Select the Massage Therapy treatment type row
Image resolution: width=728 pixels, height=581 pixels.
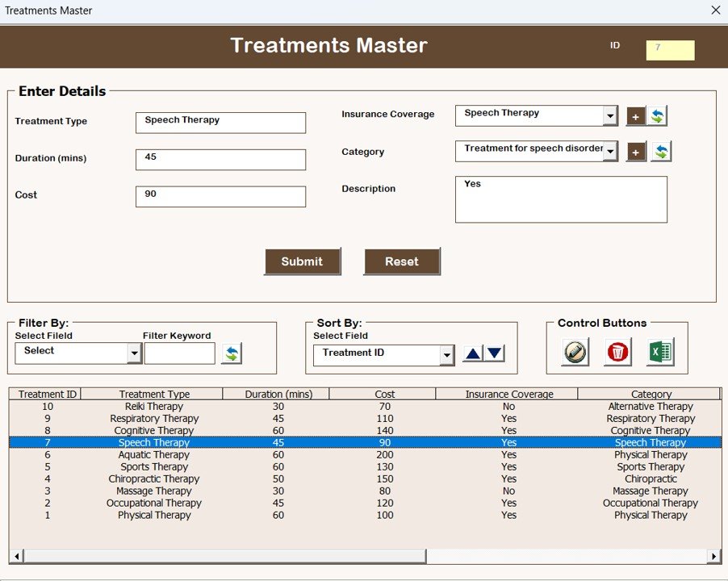tap(365, 491)
